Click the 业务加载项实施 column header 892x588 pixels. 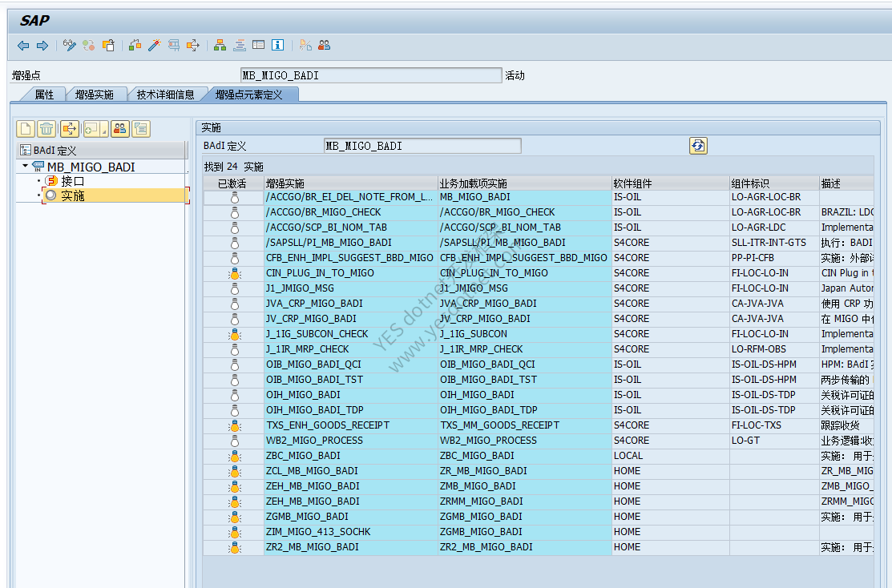click(524, 183)
